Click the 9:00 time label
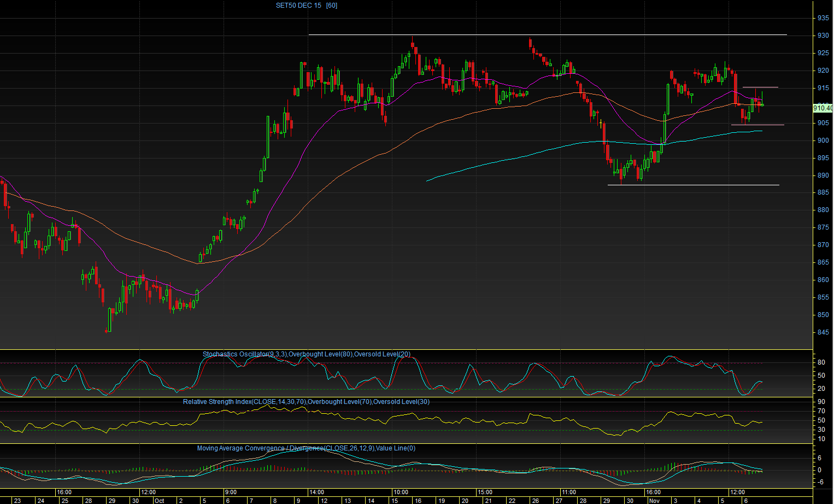 pyautogui.click(x=231, y=493)
